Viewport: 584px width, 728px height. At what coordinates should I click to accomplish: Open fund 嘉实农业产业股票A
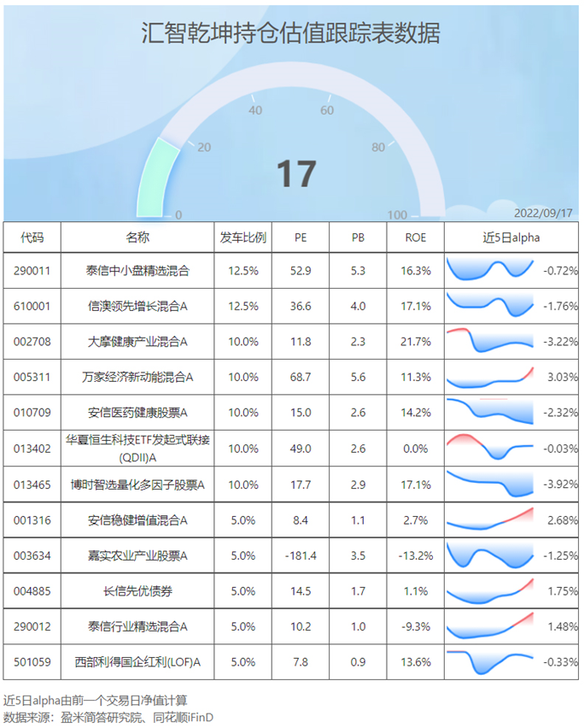137,555
